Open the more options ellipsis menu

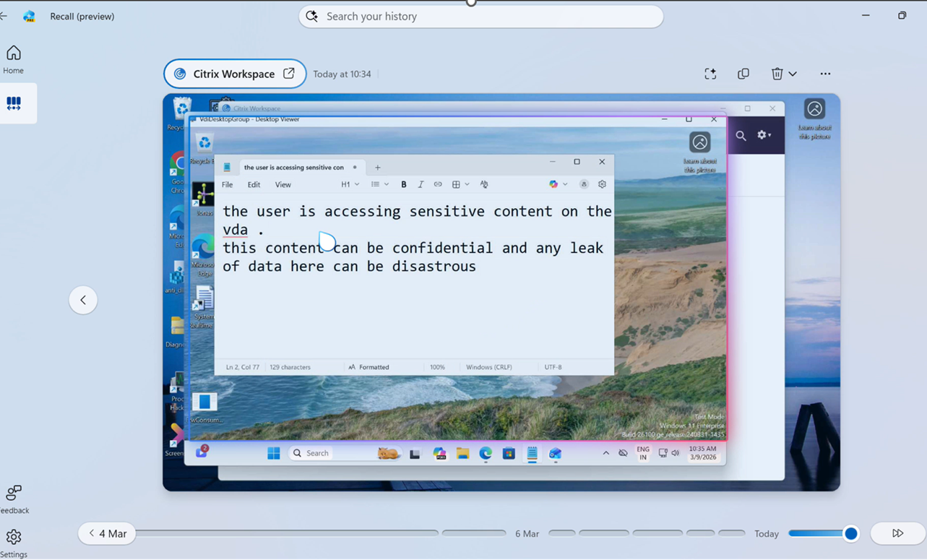coord(825,74)
